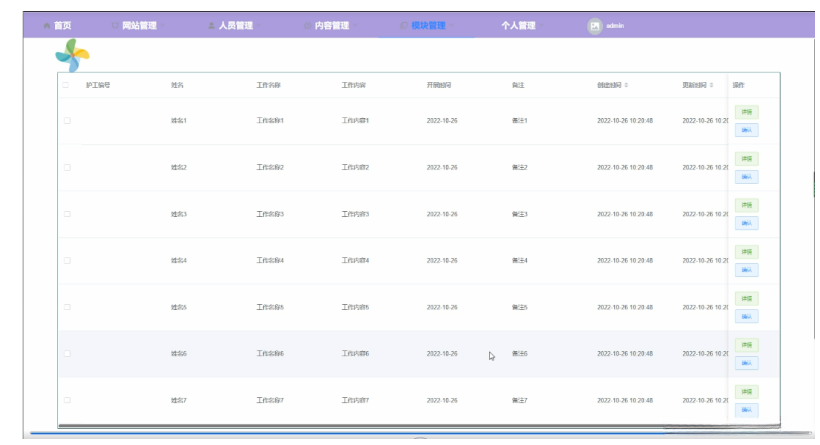This screenshot has width=820, height=445.
Task: Open the 个人管理 menu
Action: click(x=518, y=26)
